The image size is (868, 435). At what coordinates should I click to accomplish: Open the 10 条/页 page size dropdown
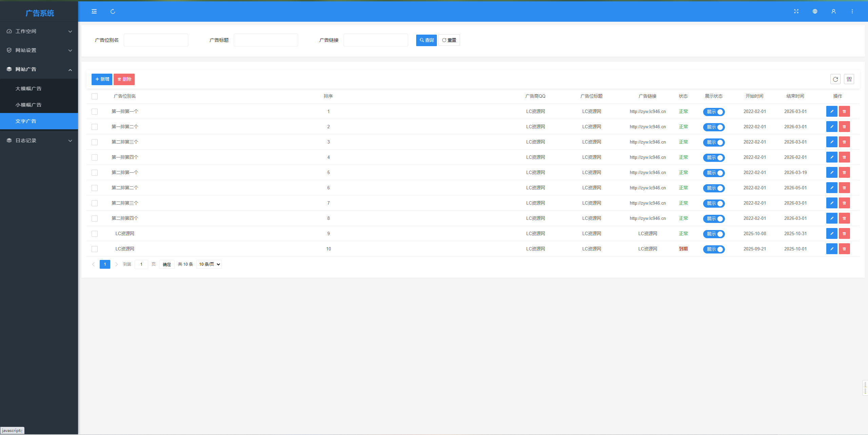pyautogui.click(x=209, y=264)
